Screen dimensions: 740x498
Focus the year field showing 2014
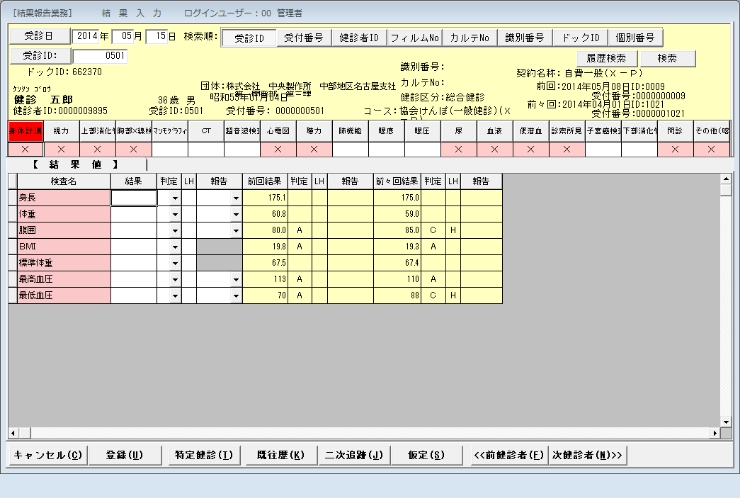pos(86,36)
